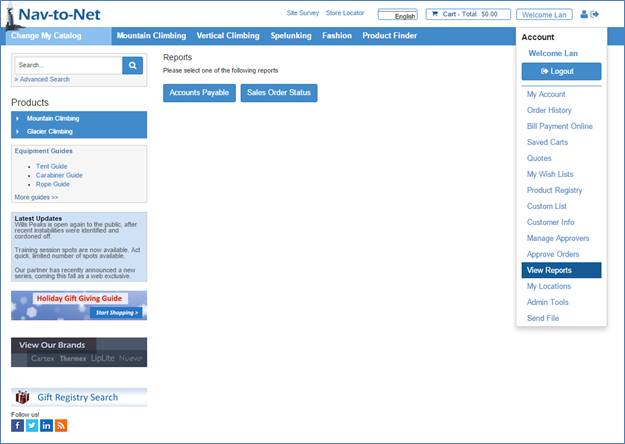Open the RSS feed icon
625x444 pixels.
(x=61, y=425)
